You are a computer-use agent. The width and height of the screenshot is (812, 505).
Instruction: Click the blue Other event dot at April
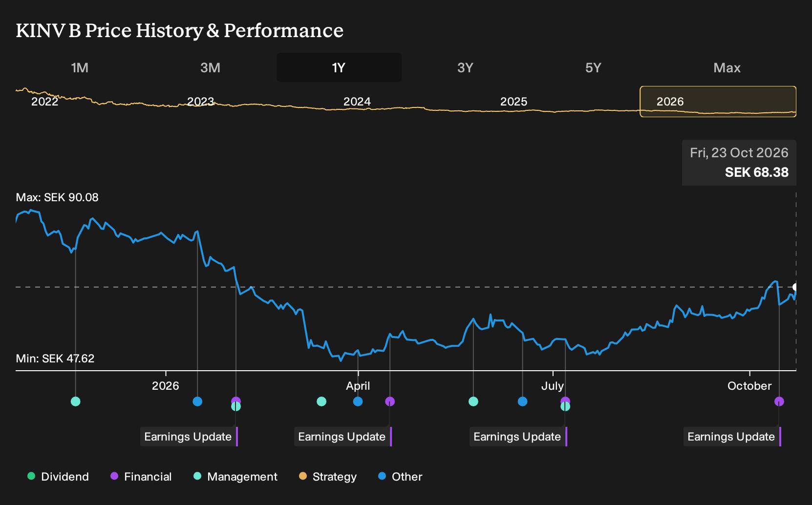pos(358,401)
